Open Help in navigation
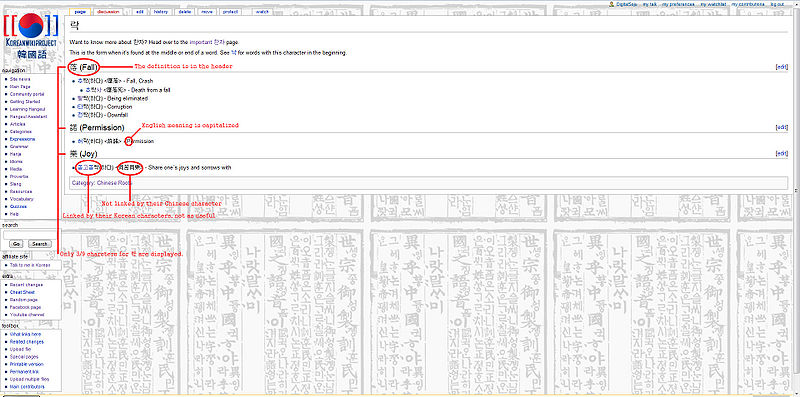The width and height of the screenshot is (800, 397). point(15,214)
